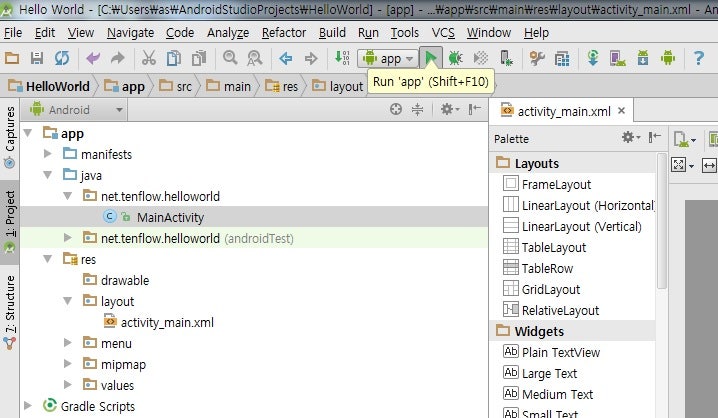Collapse the java folder
Screen dimensions: 718x418
point(48,175)
